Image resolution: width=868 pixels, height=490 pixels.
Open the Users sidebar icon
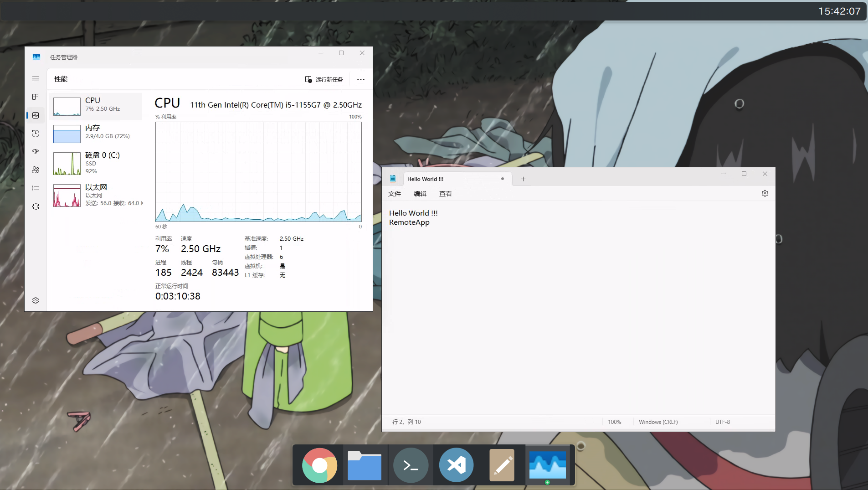36,170
